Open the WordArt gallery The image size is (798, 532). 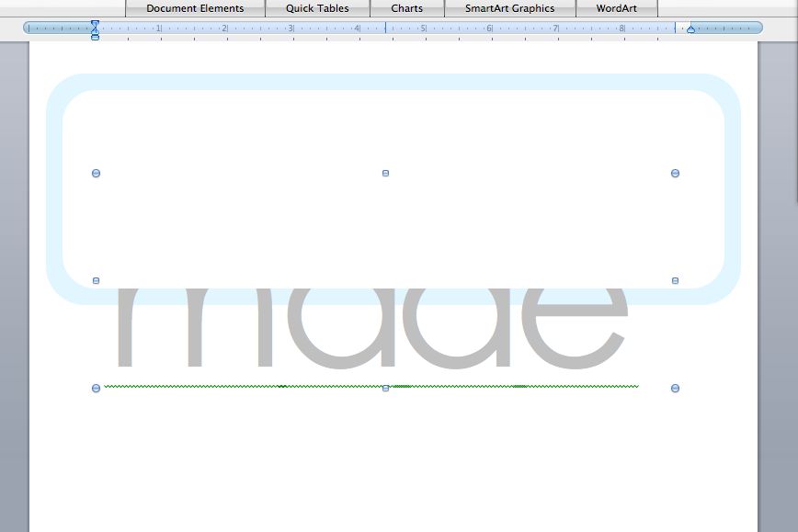tap(616, 8)
